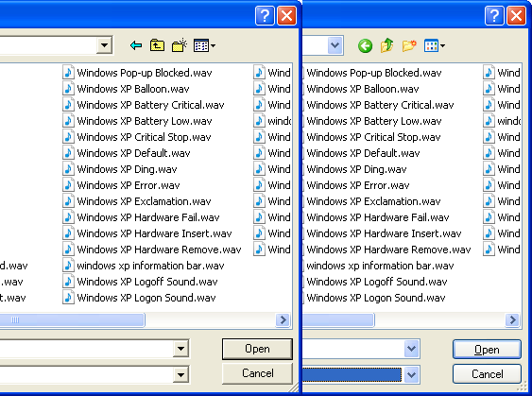The height and width of the screenshot is (396, 532).
Task: Select 'Windows XP Hardware Insert.wav' in Luna-theme dialog
Action: click(384, 233)
